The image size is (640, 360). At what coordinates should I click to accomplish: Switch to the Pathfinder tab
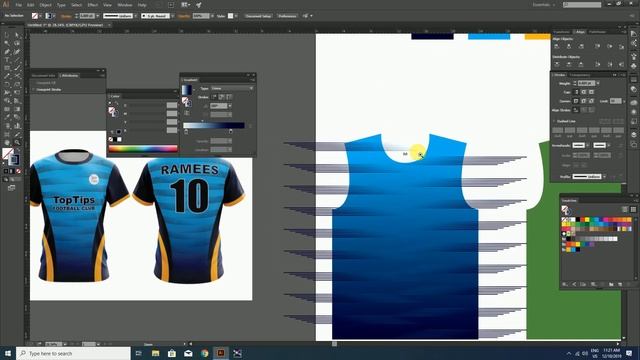pyautogui.click(x=597, y=32)
